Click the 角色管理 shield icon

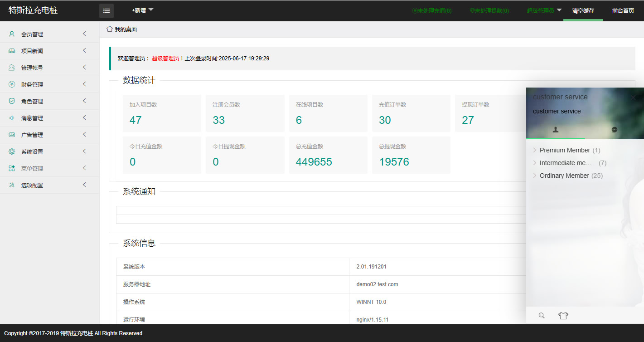tap(12, 101)
